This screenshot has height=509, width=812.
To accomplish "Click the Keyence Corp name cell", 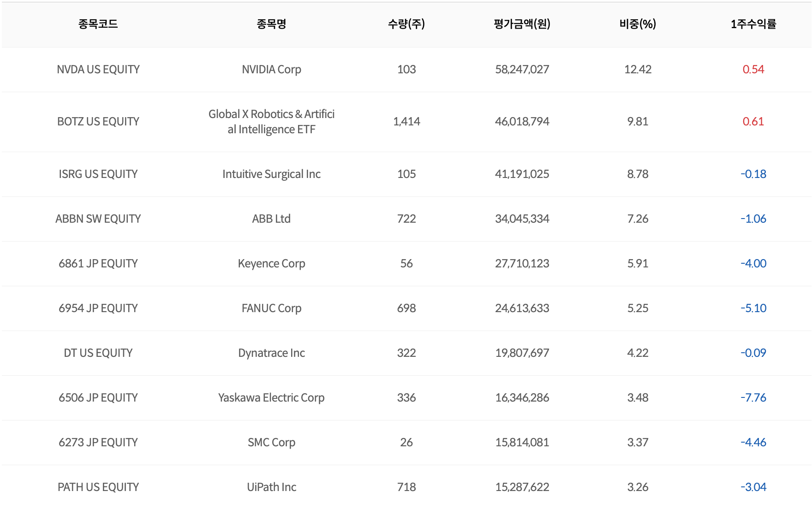I will coord(271,263).
